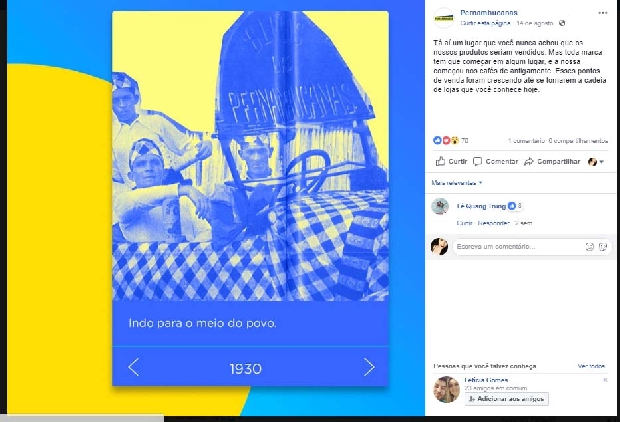
Task: Open emoji picker in comment box
Action: (x=589, y=247)
